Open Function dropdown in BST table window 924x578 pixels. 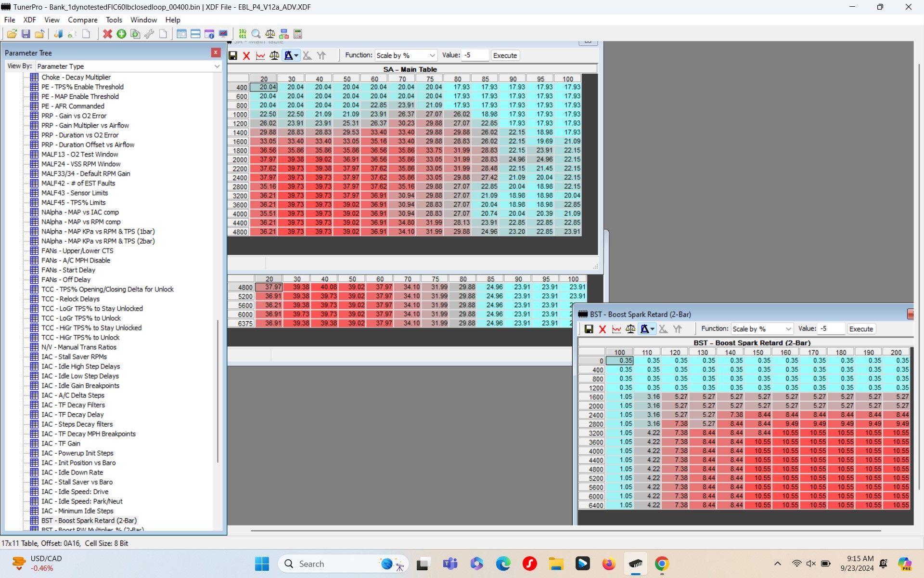[788, 329]
